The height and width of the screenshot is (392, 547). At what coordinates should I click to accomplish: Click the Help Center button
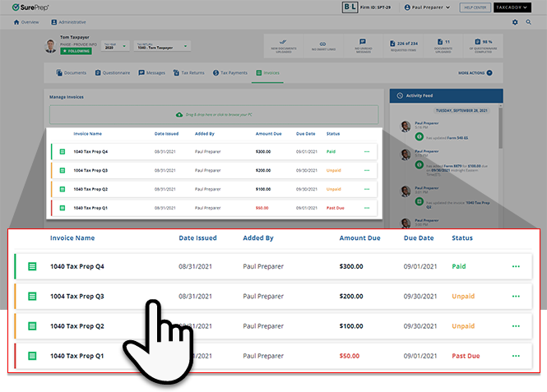pyautogui.click(x=475, y=7)
